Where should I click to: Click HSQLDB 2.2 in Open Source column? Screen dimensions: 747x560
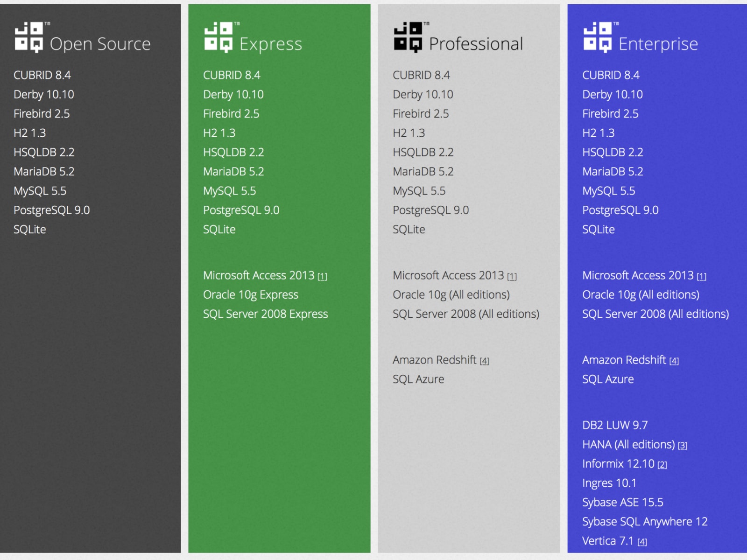tap(44, 152)
